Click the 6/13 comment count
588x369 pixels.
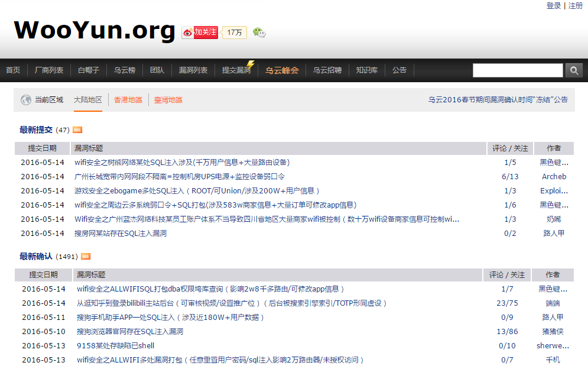tap(510, 177)
